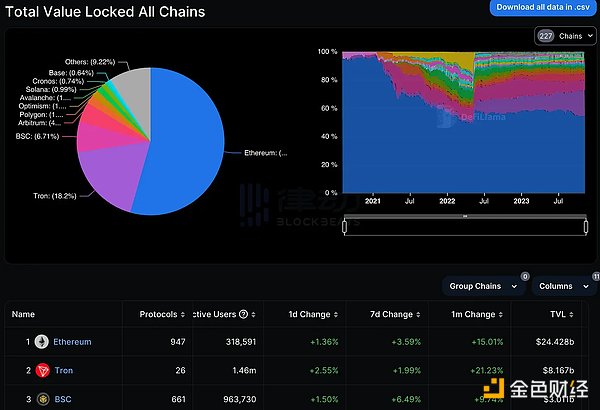This screenshot has height=410, width=600.
Task: Open the 227 Chains dropdown
Action: [560, 36]
